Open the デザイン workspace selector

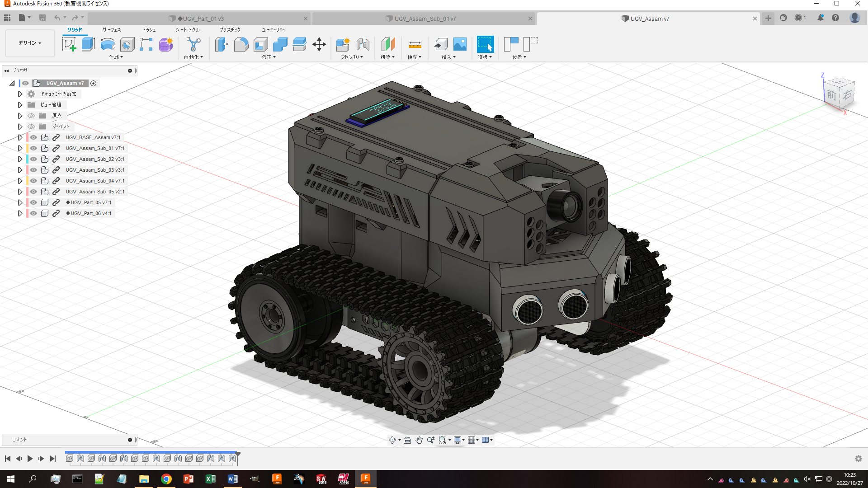tap(29, 43)
